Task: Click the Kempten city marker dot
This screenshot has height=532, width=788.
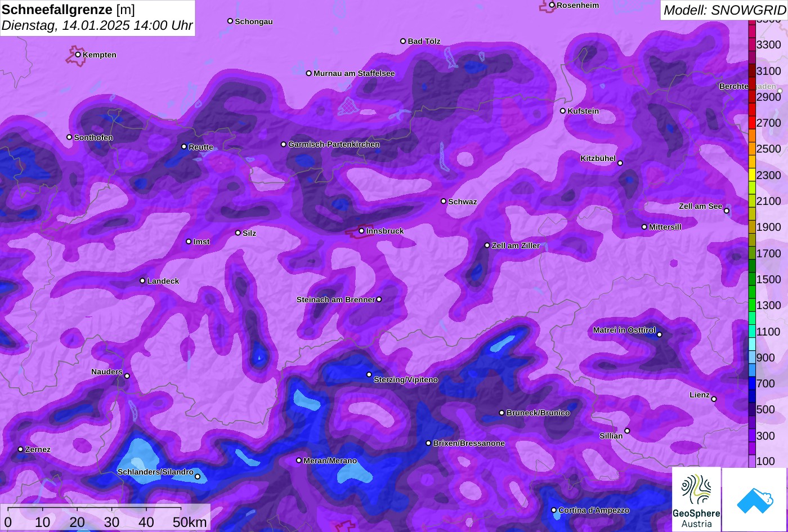Action: (78, 55)
